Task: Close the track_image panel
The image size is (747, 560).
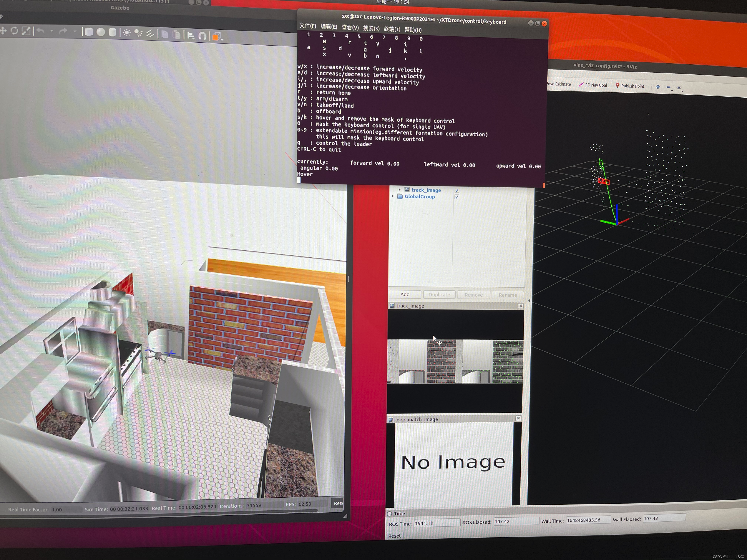Action: (520, 306)
